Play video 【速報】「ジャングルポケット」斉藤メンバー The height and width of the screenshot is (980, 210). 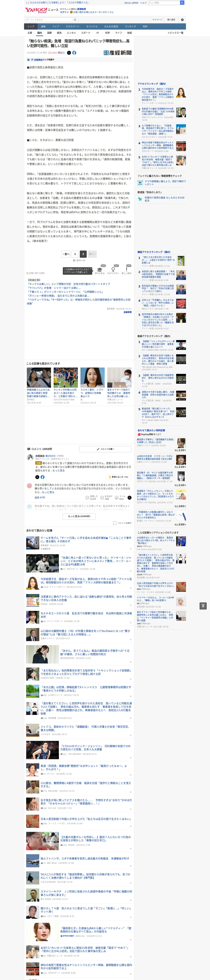[181, 345]
